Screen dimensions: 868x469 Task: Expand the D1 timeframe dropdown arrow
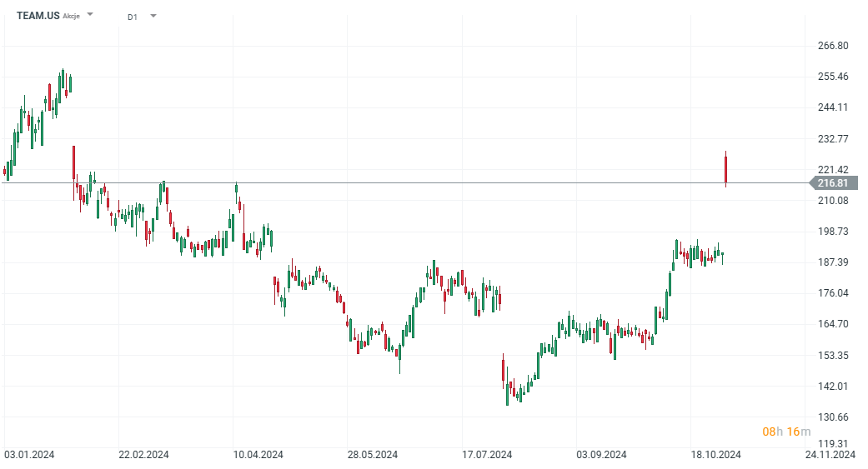(153, 16)
